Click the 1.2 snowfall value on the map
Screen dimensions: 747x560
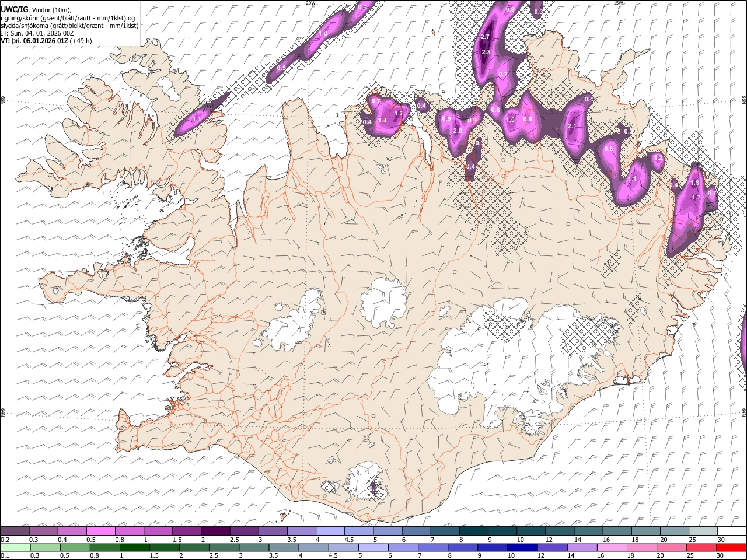pyautogui.click(x=659, y=158)
